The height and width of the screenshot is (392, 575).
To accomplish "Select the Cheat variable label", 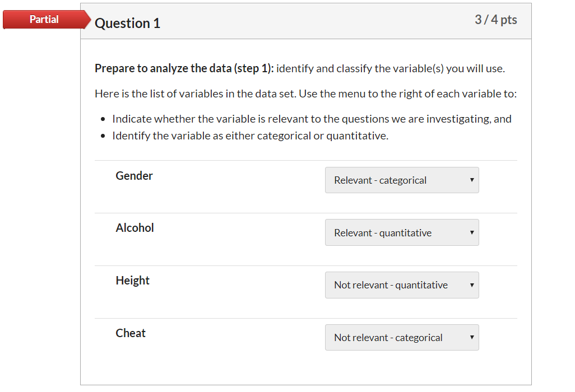I will [131, 333].
